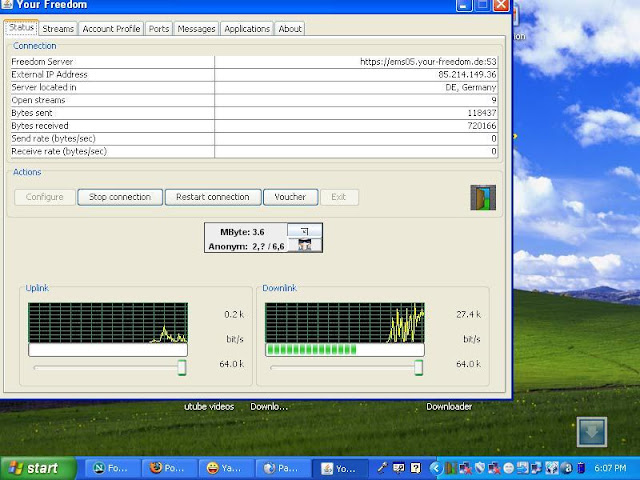Click the Java 'Yo...' taskbar item
The height and width of the screenshot is (480, 640).
(x=340, y=468)
